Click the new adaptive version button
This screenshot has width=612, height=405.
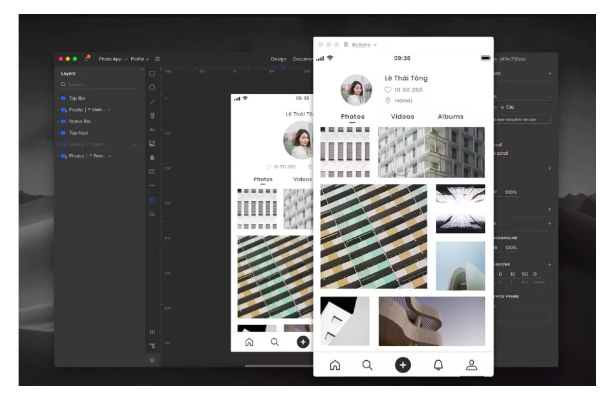tap(522, 119)
